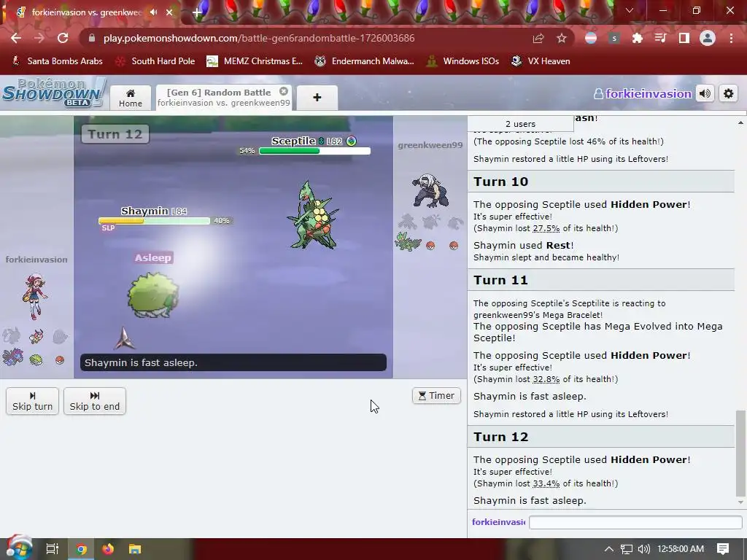Skip the current turn animation
747x560 pixels.
pos(32,401)
